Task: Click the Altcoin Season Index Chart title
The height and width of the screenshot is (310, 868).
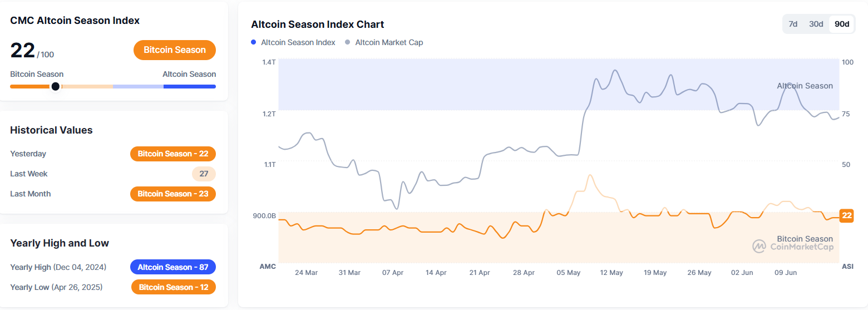Action: point(318,24)
